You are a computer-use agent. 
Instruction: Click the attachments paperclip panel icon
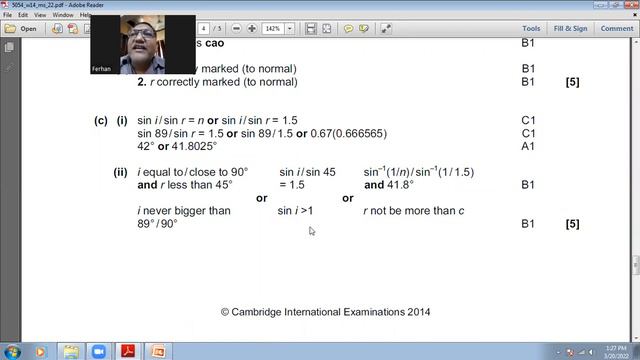pyautogui.click(x=9, y=67)
